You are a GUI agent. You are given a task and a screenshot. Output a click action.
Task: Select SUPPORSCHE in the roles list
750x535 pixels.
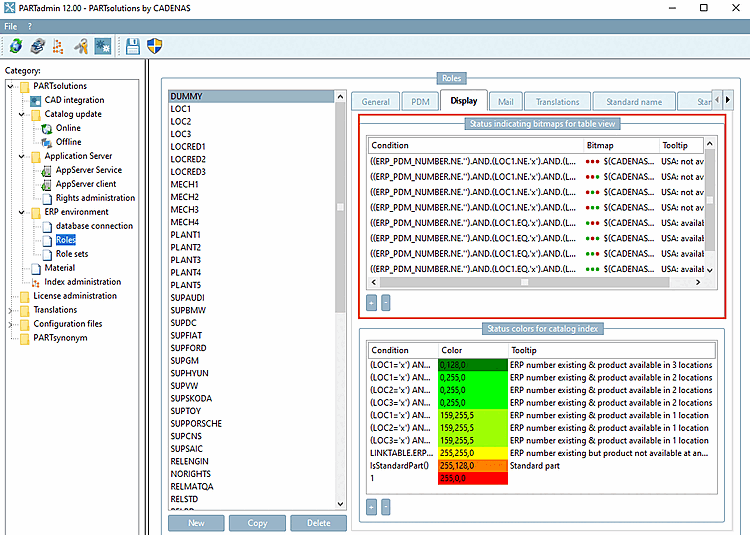pyautogui.click(x=196, y=423)
